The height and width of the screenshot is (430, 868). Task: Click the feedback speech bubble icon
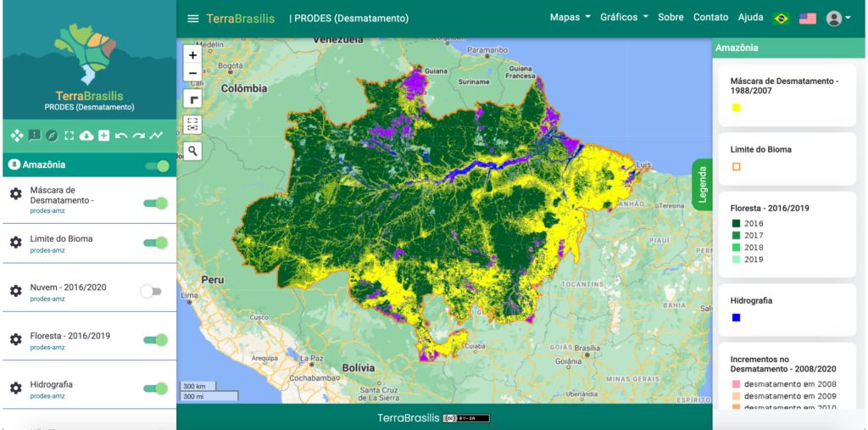point(34,135)
